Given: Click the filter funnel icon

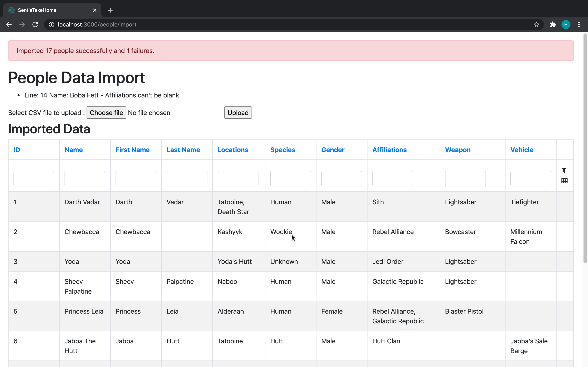Looking at the screenshot, I should pos(564,170).
